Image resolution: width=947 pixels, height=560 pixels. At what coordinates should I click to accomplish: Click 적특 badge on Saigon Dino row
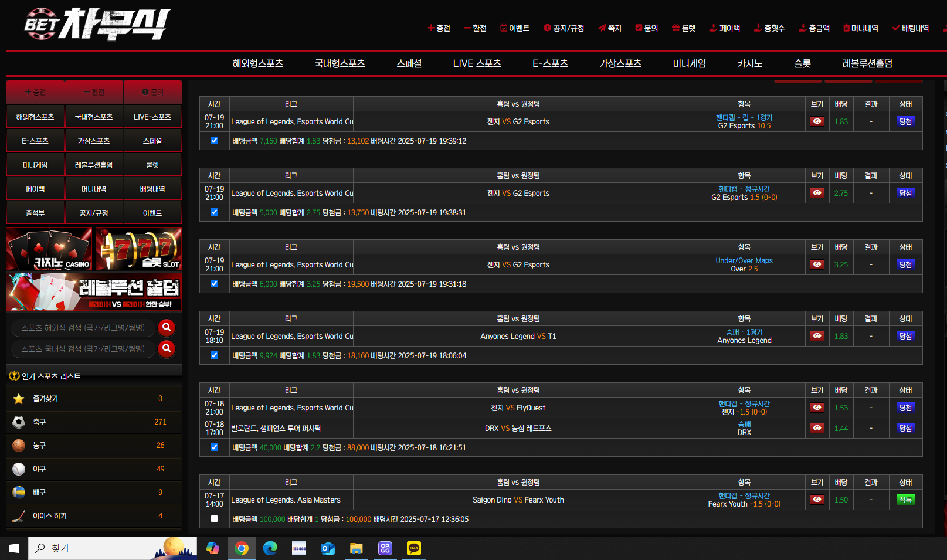click(x=905, y=500)
